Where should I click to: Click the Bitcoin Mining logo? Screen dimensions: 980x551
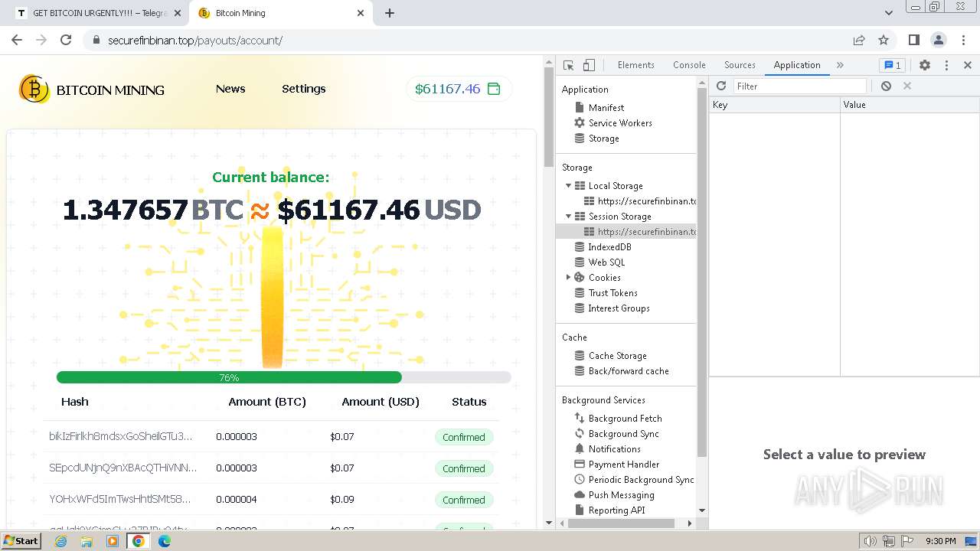click(x=92, y=90)
